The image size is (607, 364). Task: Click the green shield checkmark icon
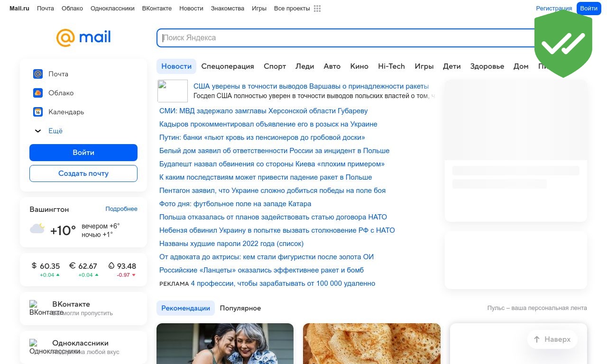tap(563, 44)
